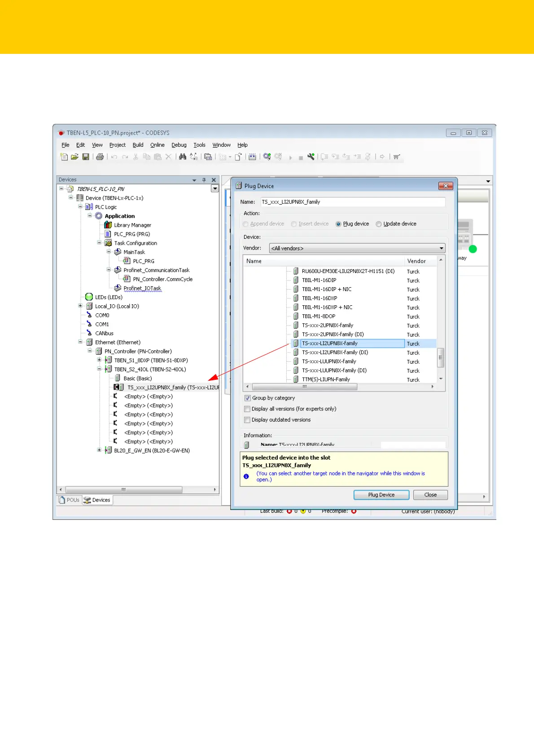Open the Project menu
Screen dimensions: 534x756
click(118, 145)
